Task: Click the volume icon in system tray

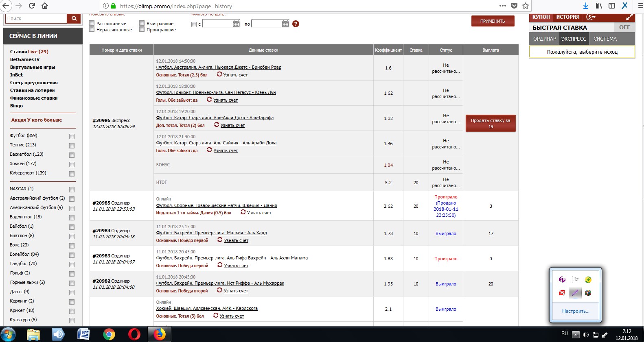Action: [x=586, y=335]
